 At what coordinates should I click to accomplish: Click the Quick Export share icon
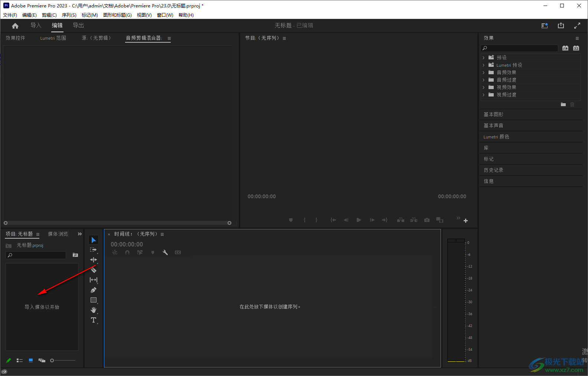(x=561, y=26)
